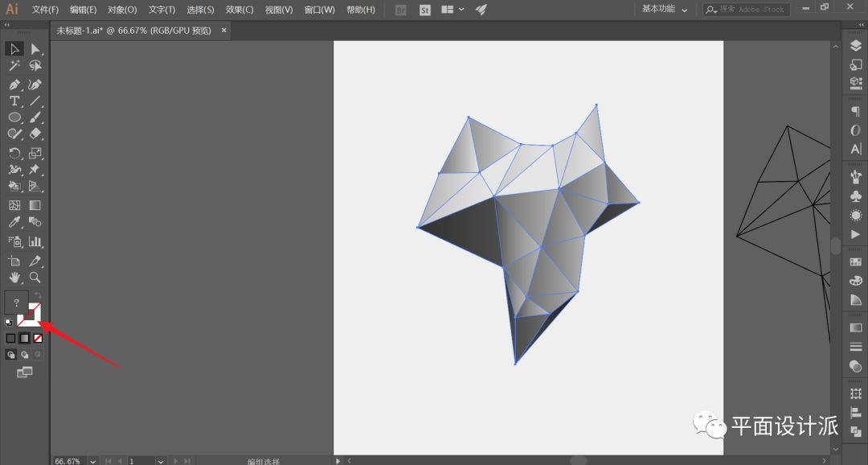Switch paint mode to Gradient
Image resolution: width=868 pixels, height=465 pixels.
point(24,338)
